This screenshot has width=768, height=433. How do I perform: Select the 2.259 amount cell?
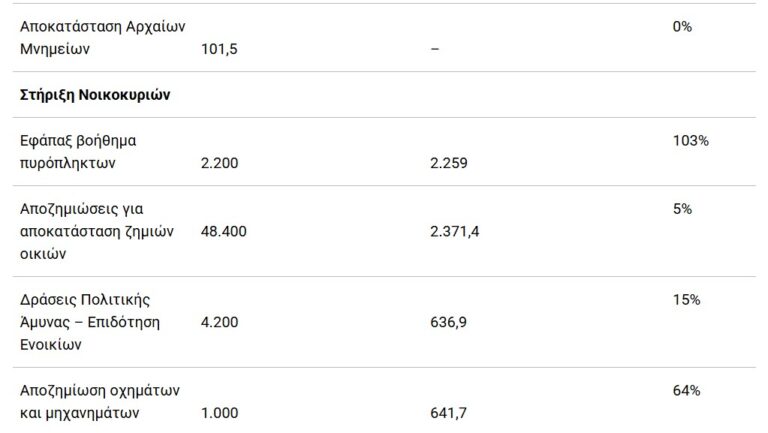[x=448, y=163]
